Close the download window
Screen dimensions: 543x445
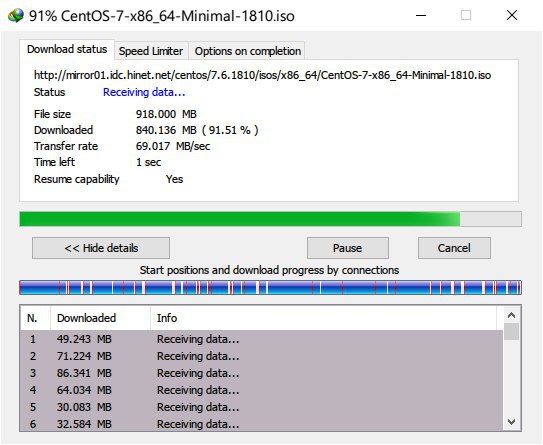coord(512,16)
